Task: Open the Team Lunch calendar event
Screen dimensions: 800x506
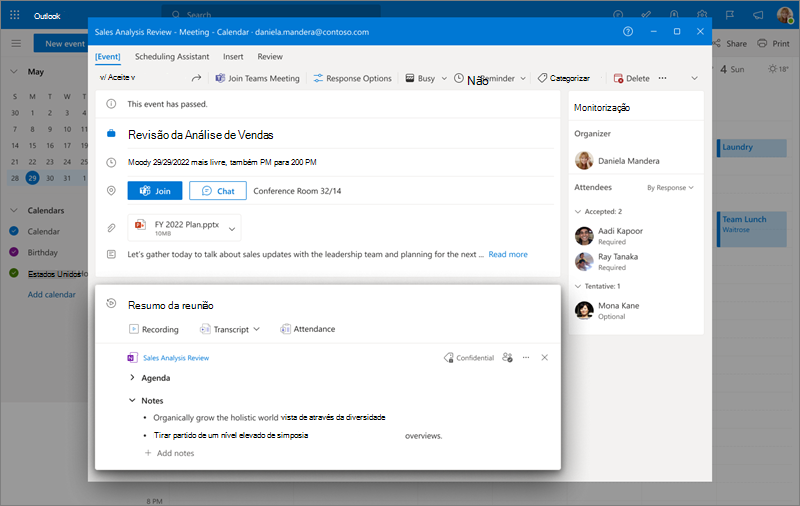Action: coord(752,229)
